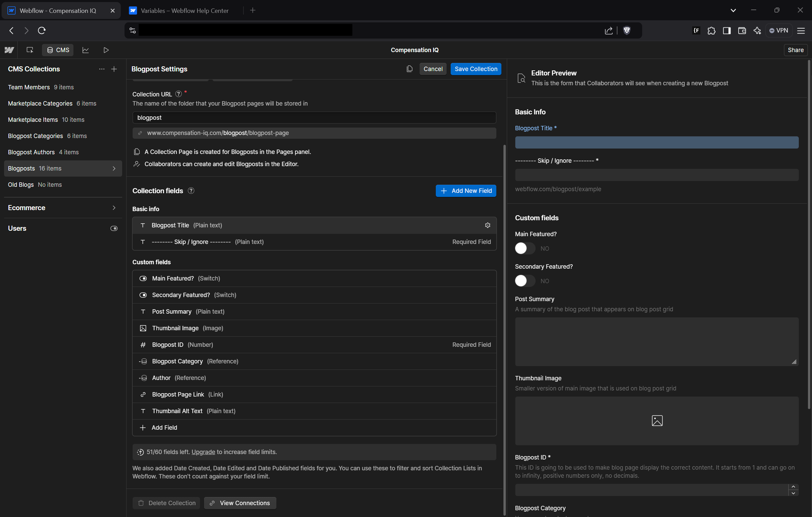Click Add Field row at list bottom
The height and width of the screenshot is (517, 812).
click(314, 428)
